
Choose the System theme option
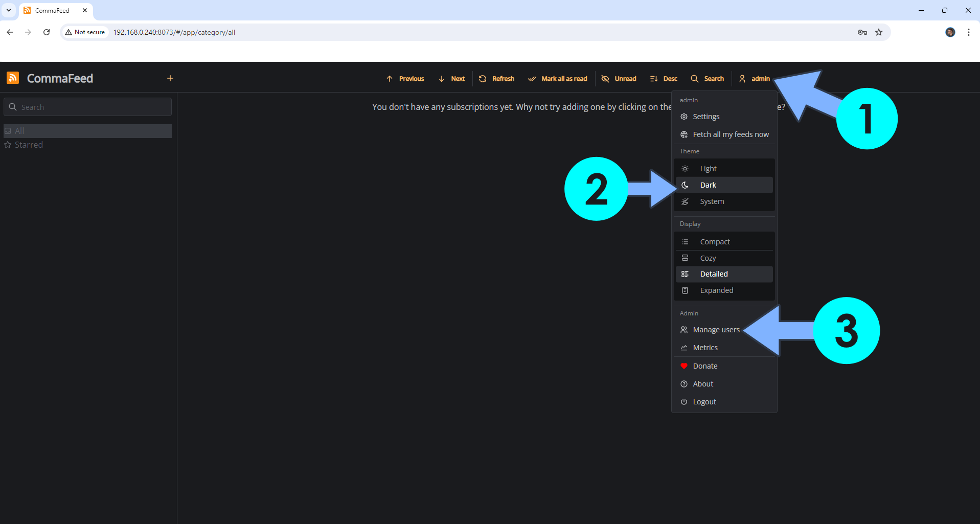[724, 201]
